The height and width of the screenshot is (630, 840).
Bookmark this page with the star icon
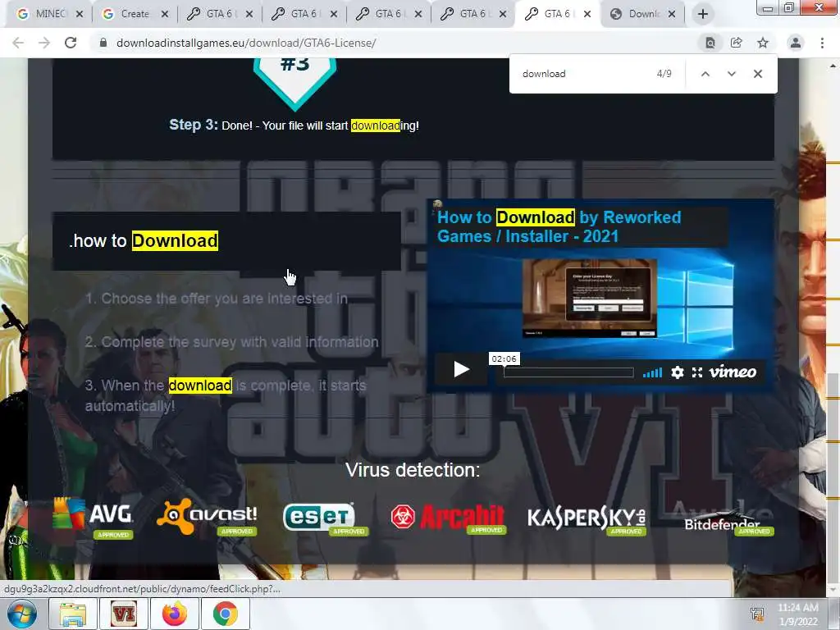(x=763, y=43)
